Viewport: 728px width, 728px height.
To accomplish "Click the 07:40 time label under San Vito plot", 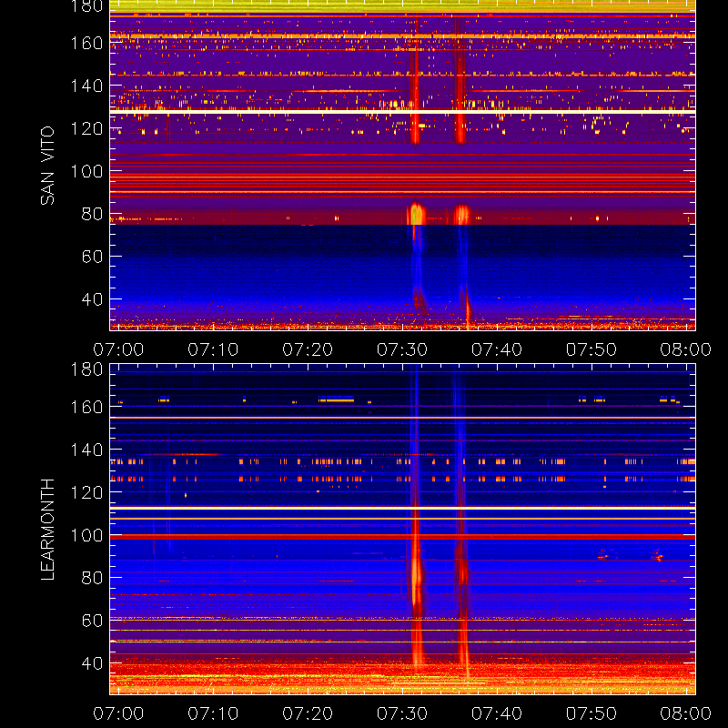I will (497, 349).
